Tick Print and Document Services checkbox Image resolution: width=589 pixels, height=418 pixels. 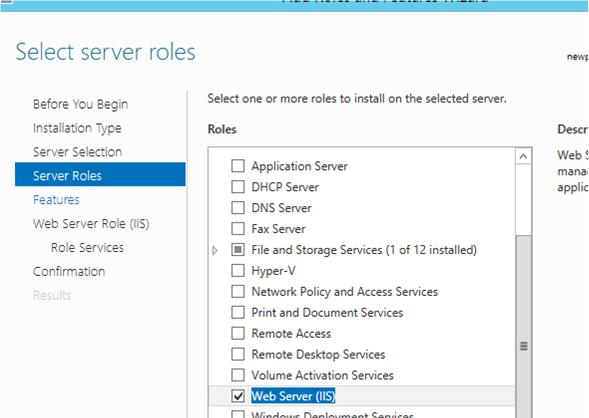pyautogui.click(x=238, y=312)
